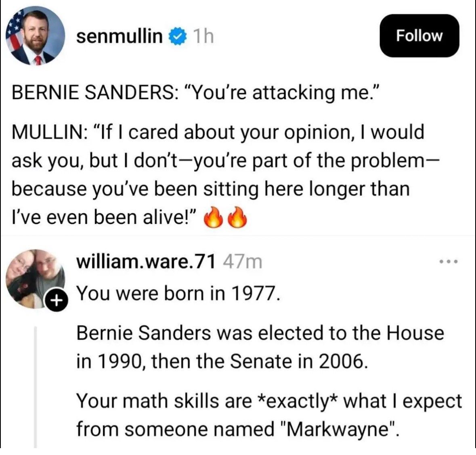Viewport: 476px width, 455px height.
Task: Open william.ware.71's profile photo
Action: coord(35,279)
